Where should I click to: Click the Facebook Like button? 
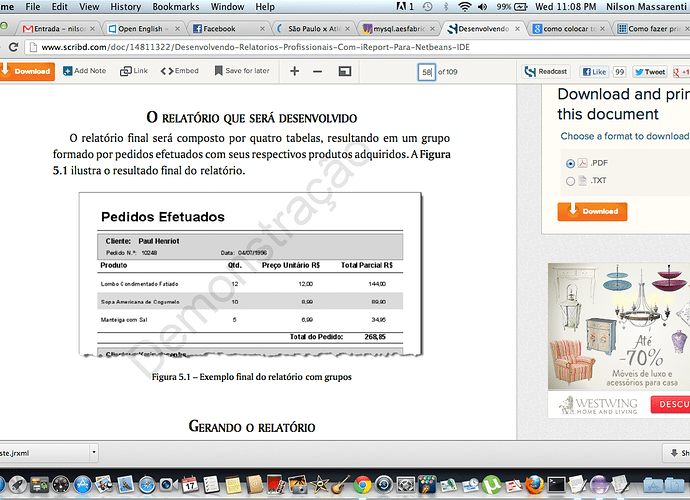pos(594,72)
